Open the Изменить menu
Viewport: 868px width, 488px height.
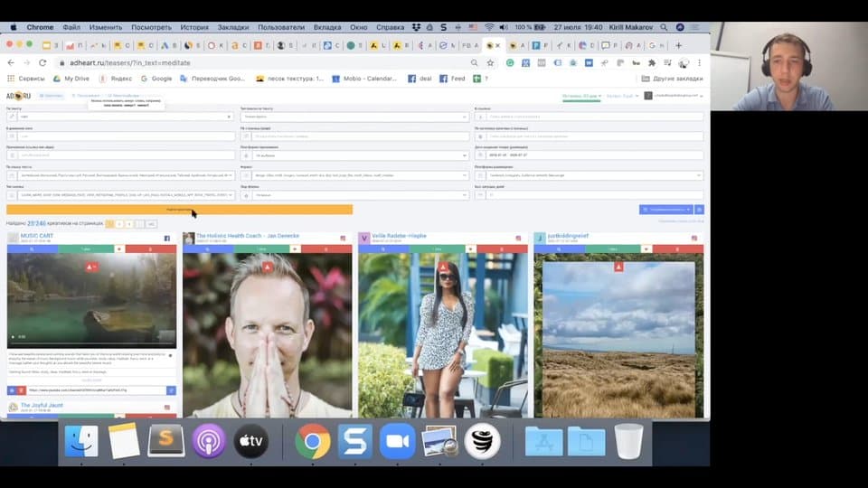click(x=106, y=27)
